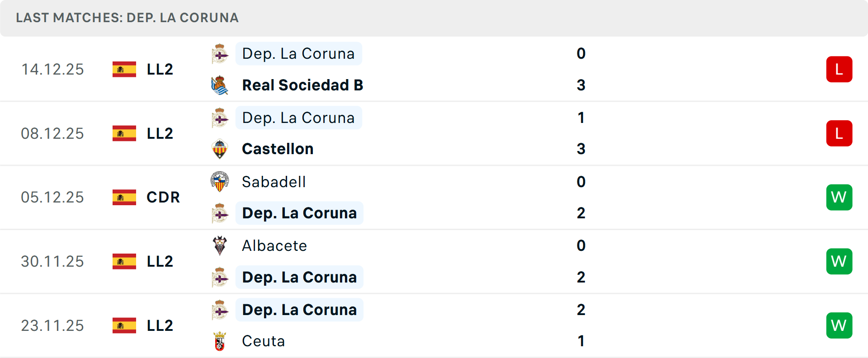Open the Albacete team link
The width and height of the screenshot is (868, 358).
pyautogui.click(x=274, y=246)
